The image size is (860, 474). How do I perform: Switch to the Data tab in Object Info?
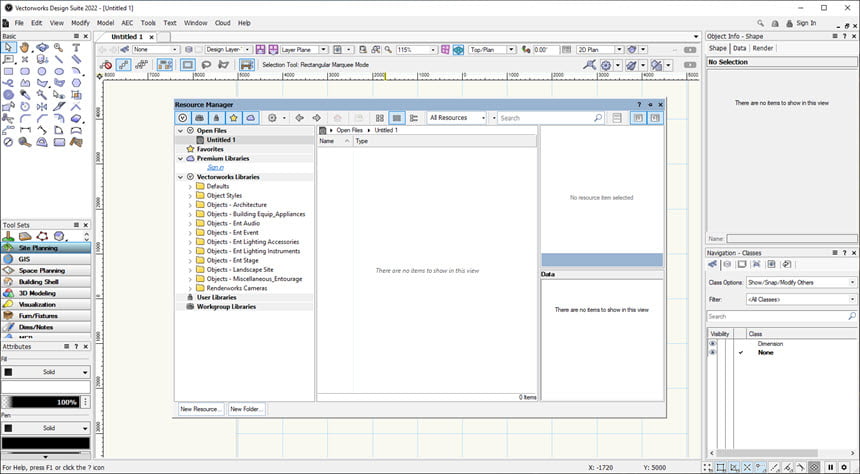pos(739,48)
